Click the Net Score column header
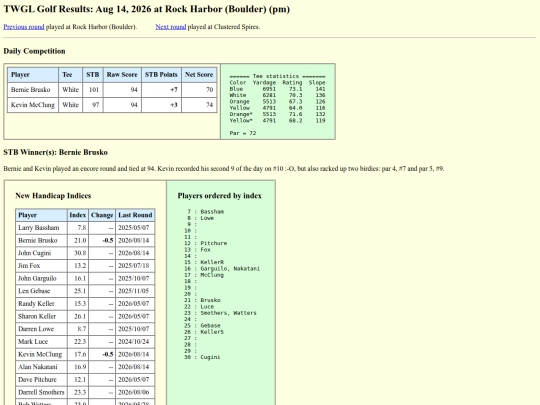 (199, 75)
